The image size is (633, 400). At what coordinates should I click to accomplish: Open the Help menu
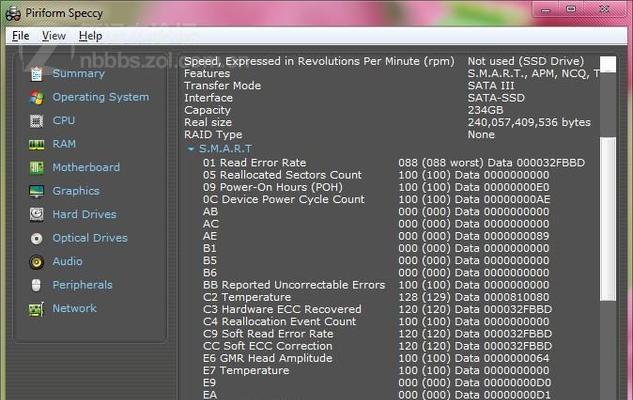coord(90,36)
